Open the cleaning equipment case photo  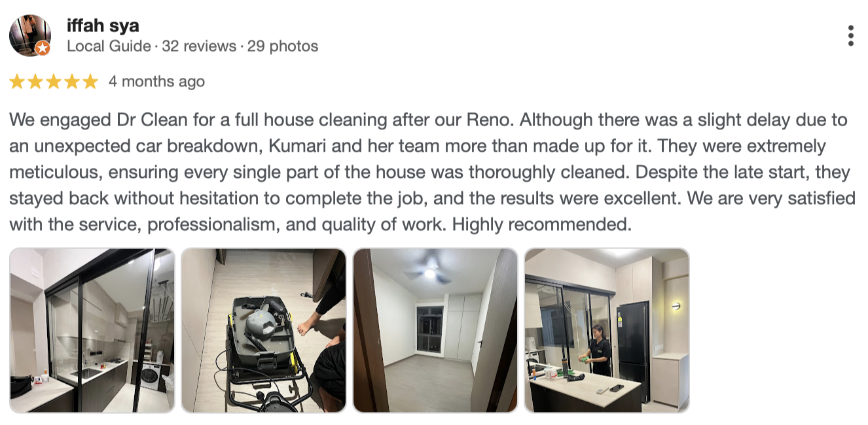point(263,330)
